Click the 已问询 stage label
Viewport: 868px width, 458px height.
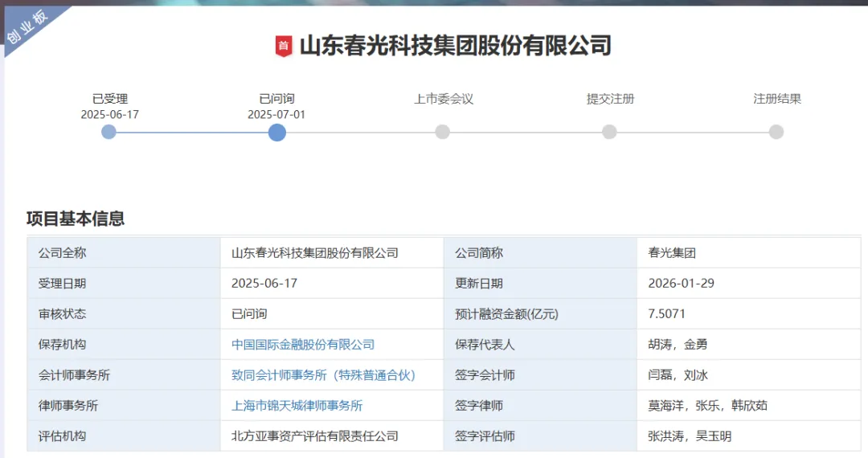click(x=276, y=99)
